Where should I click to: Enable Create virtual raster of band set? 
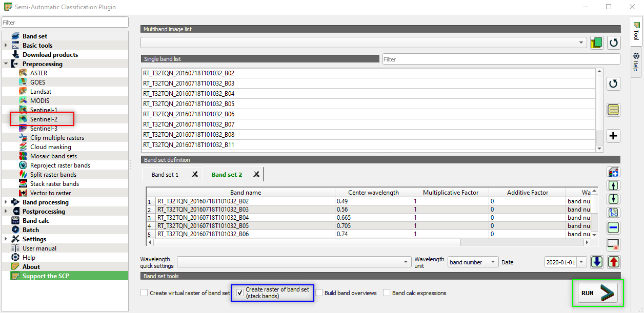[144, 293]
